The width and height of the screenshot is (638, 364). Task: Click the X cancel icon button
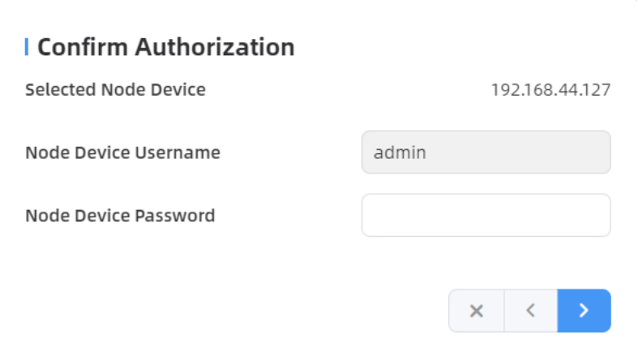coord(477,310)
